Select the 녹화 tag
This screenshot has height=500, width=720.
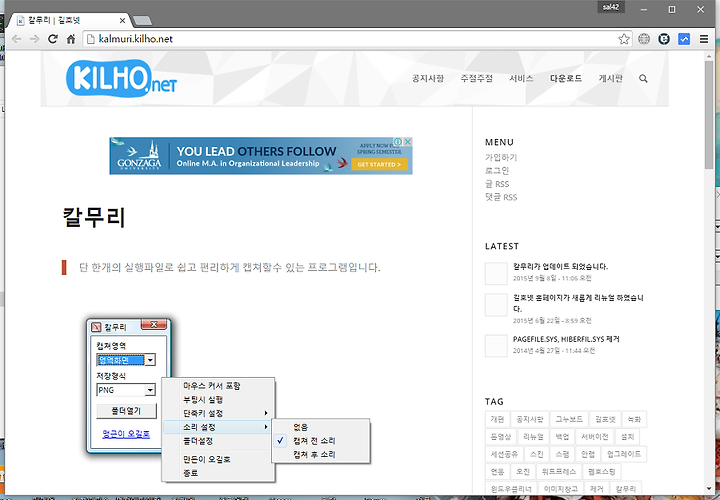[634, 419]
